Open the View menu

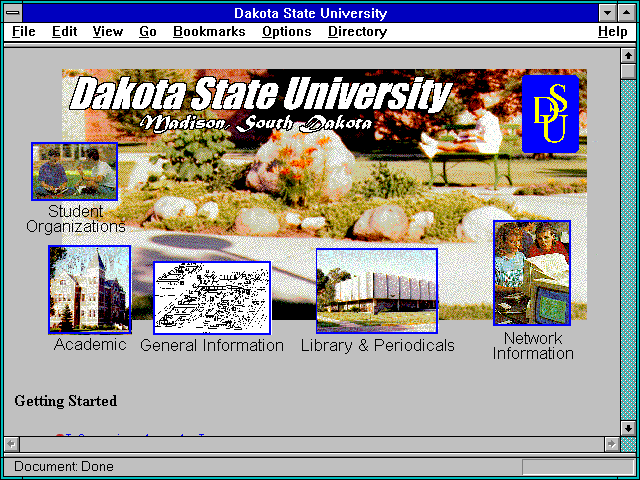pyautogui.click(x=108, y=31)
